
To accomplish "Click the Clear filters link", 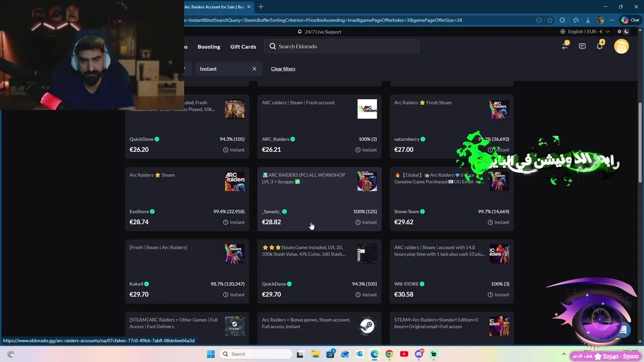I will tap(283, 69).
